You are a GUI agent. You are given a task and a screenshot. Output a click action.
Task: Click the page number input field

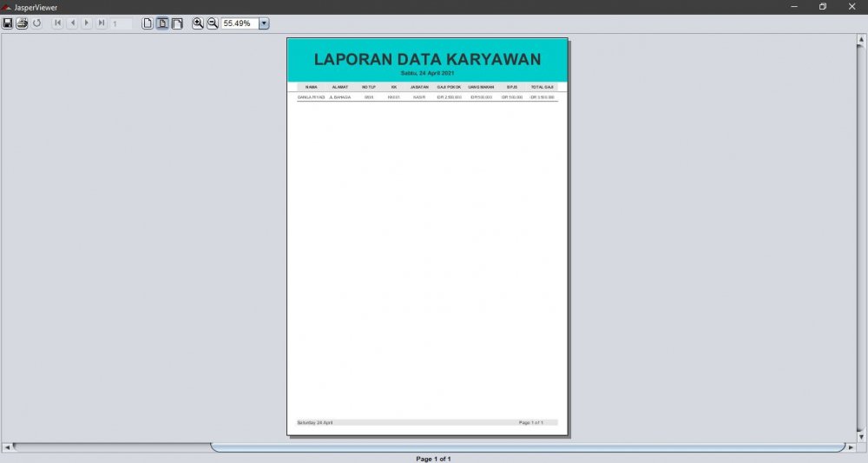click(122, 23)
